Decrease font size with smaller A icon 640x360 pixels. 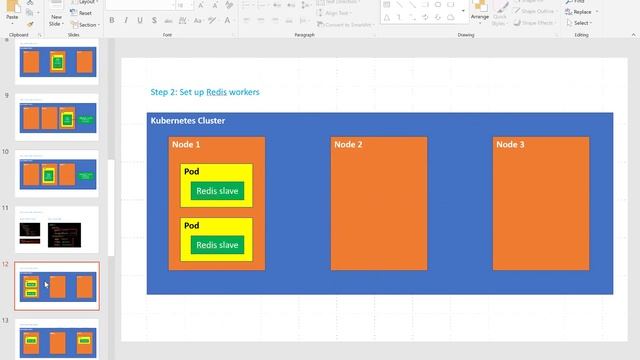(x=215, y=5)
